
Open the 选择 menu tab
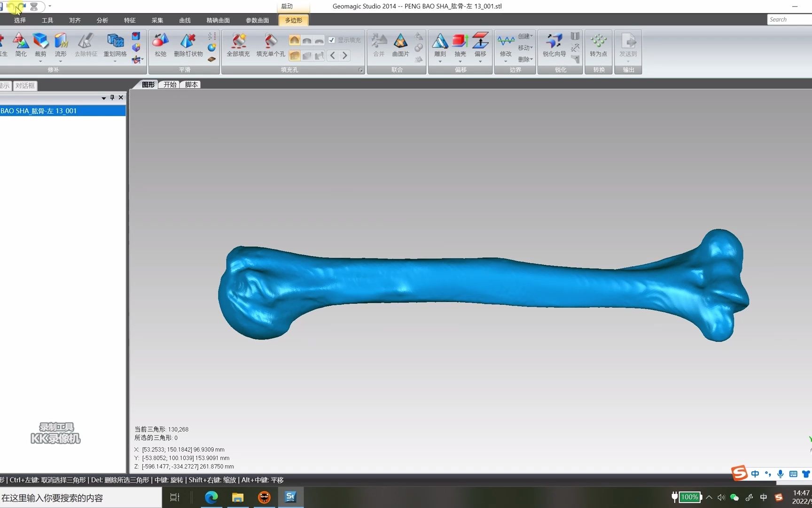[20, 20]
